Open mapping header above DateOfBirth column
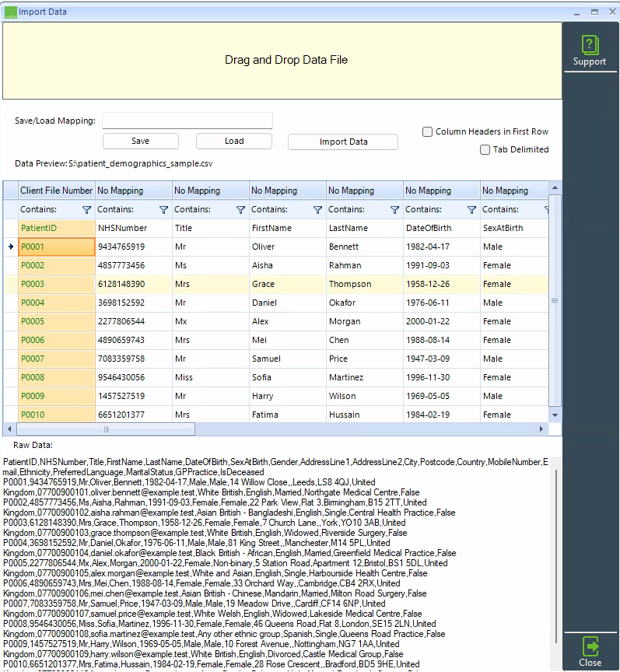Image resolution: width=620 pixels, height=672 pixels. point(442,191)
